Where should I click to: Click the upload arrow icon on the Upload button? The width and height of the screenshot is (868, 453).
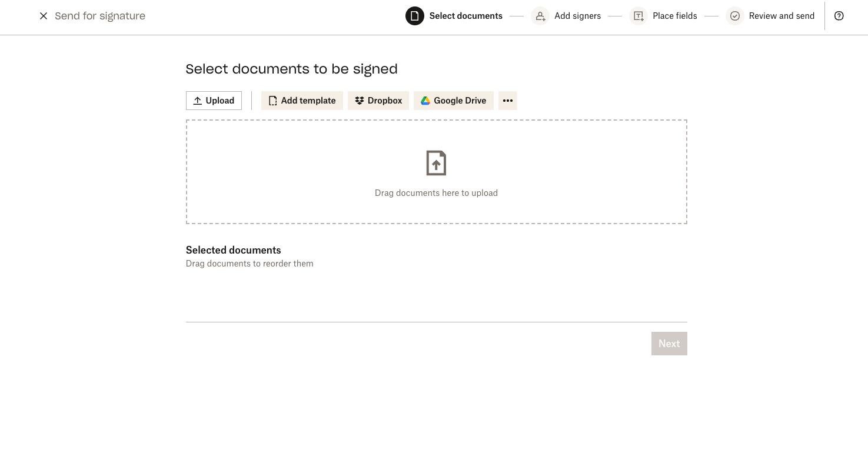(x=198, y=101)
